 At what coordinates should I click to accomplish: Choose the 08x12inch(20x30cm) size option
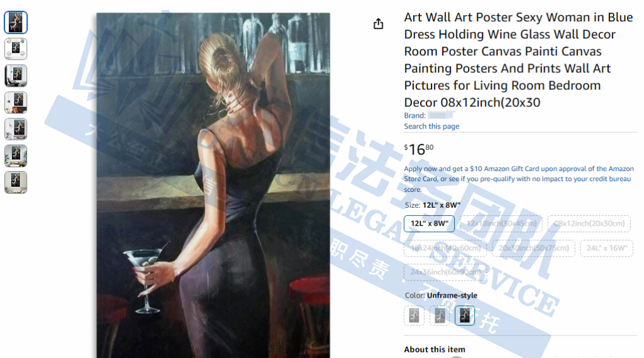click(x=589, y=223)
